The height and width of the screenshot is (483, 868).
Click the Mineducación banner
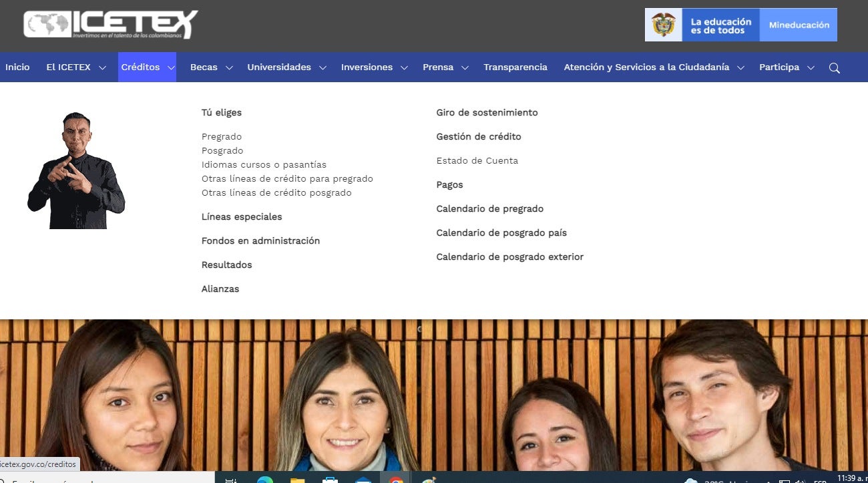point(799,25)
